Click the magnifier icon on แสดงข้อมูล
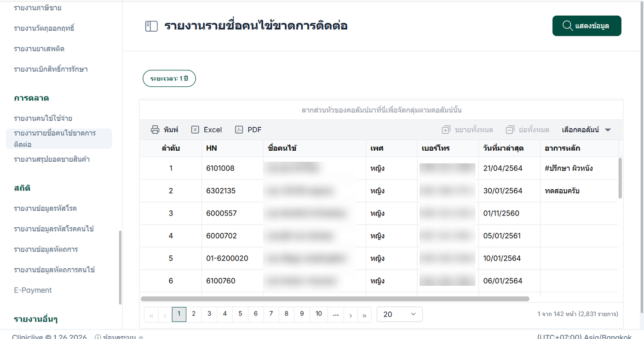This screenshot has width=644, height=339. pyautogui.click(x=568, y=26)
